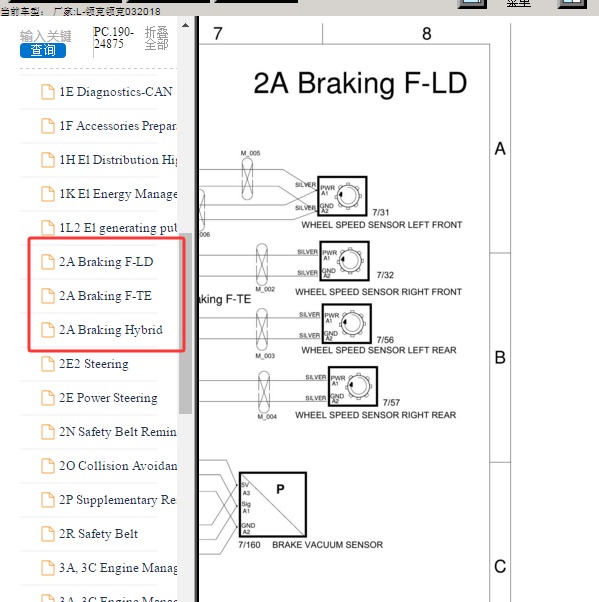
Task: Click grid column header 8
Action: pos(427,34)
